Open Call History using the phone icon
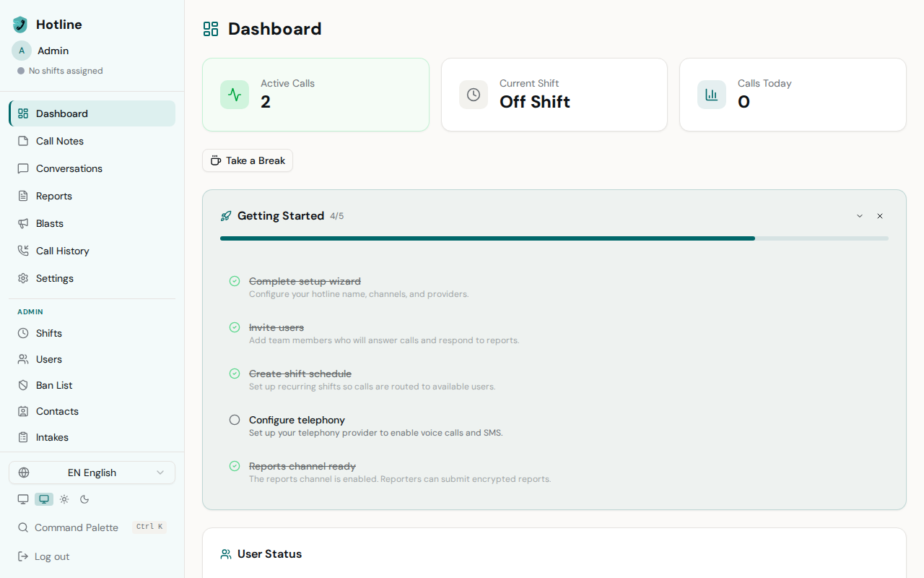Image resolution: width=924 pixels, height=578 pixels. 23,251
